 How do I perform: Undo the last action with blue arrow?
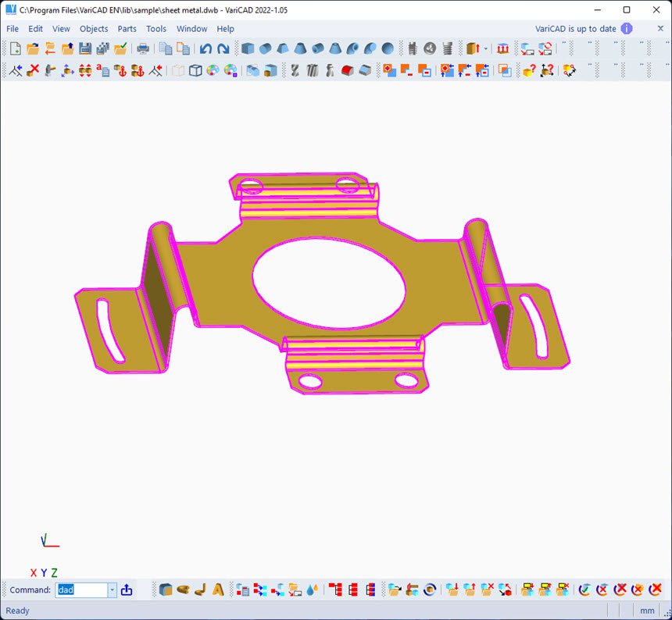pyautogui.click(x=206, y=48)
